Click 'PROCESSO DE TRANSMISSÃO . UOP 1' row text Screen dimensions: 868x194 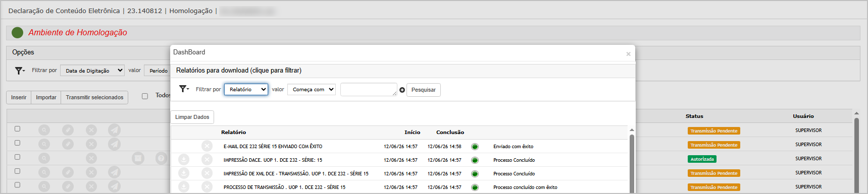coord(284,187)
